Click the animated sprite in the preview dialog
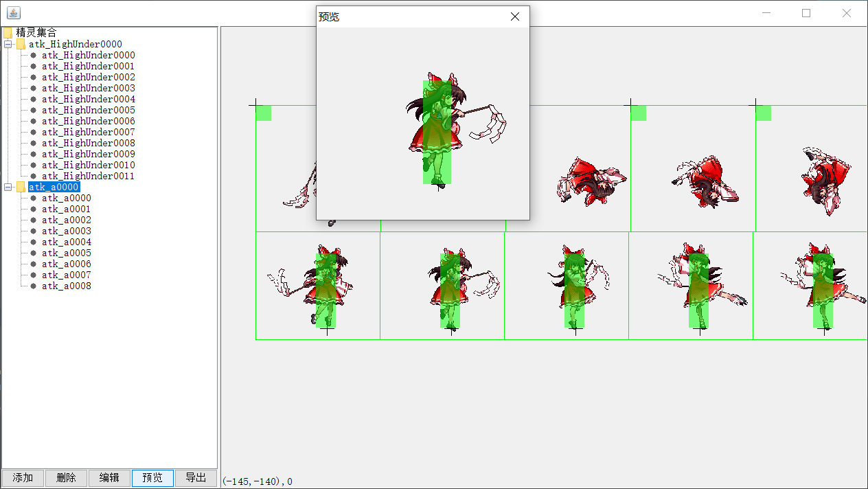The width and height of the screenshot is (868, 489). (x=457, y=129)
